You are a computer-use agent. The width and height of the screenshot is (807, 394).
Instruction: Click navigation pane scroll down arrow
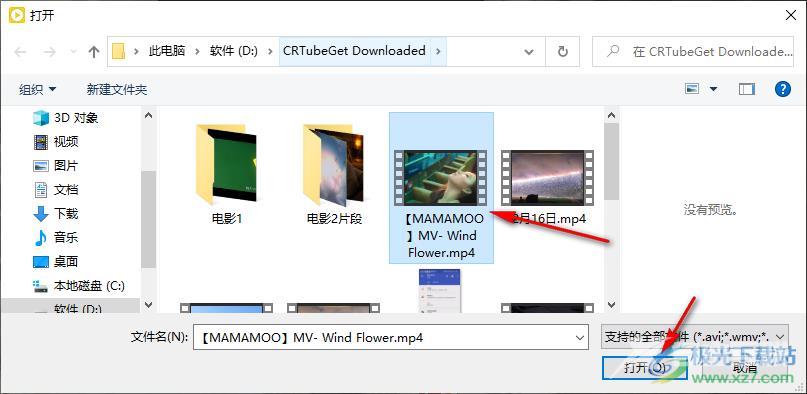click(x=148, y=305)
